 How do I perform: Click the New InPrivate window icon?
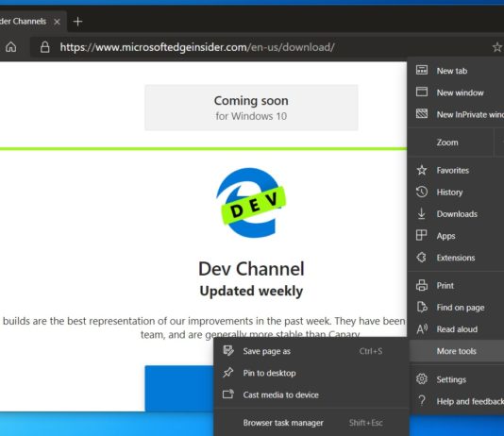(x=422, y=113)
